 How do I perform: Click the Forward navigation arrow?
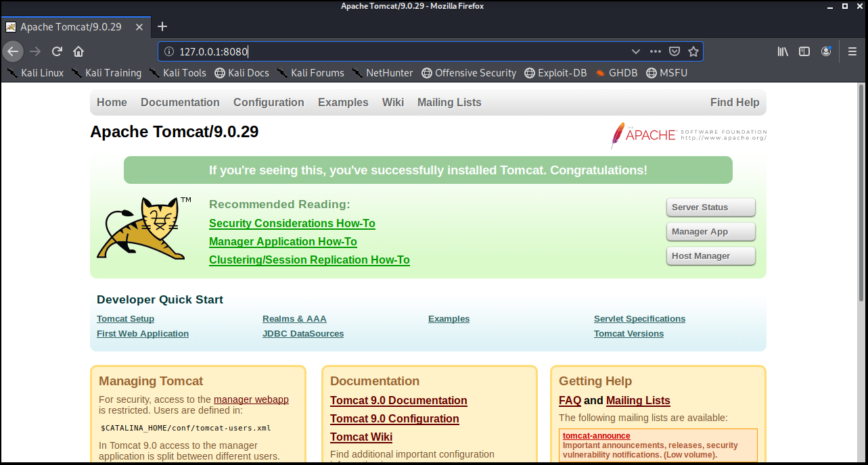click(x=35, y=51)
